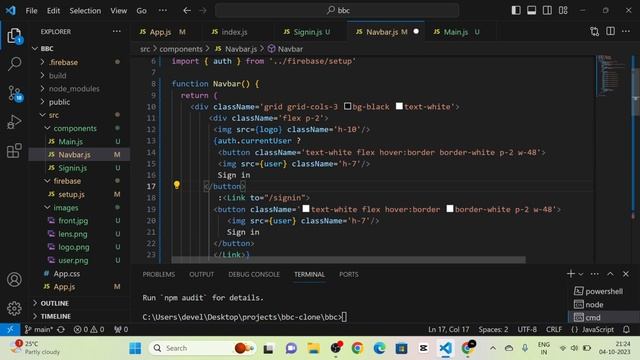Split the editor to the right

point(610,31)
